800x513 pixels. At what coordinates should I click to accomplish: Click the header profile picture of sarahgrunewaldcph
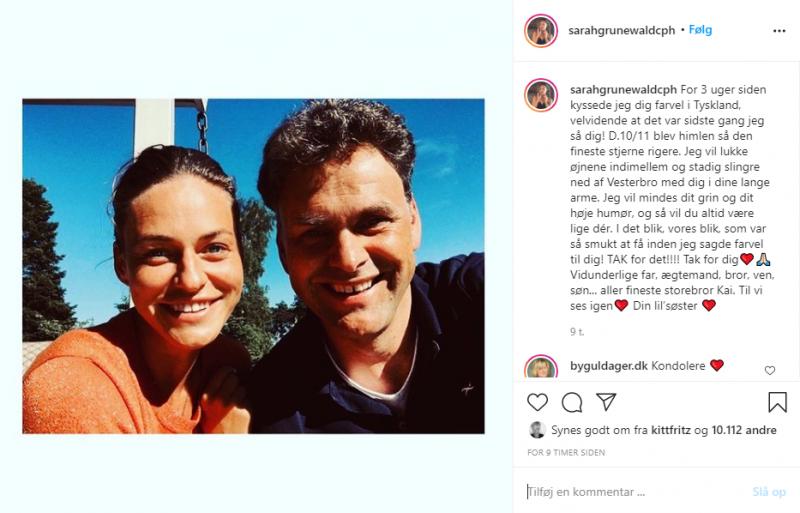pyautogui.click(x=541, y=31)
